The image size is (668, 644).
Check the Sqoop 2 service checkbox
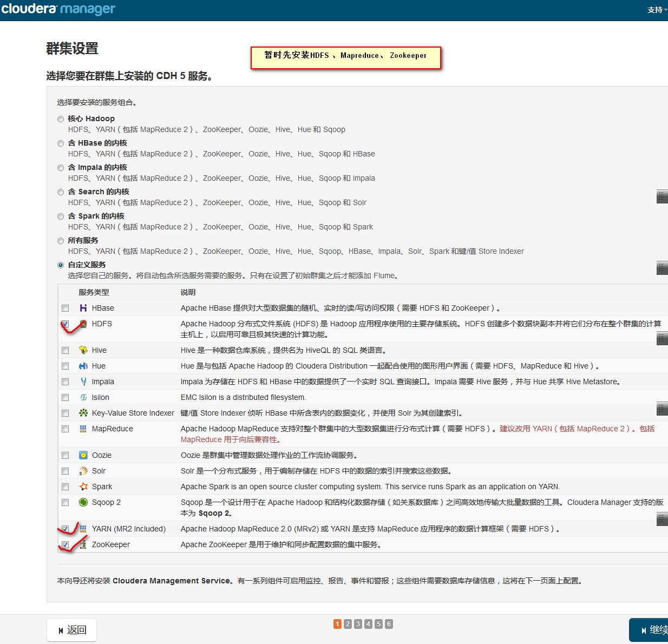click(x=66, y=503)
